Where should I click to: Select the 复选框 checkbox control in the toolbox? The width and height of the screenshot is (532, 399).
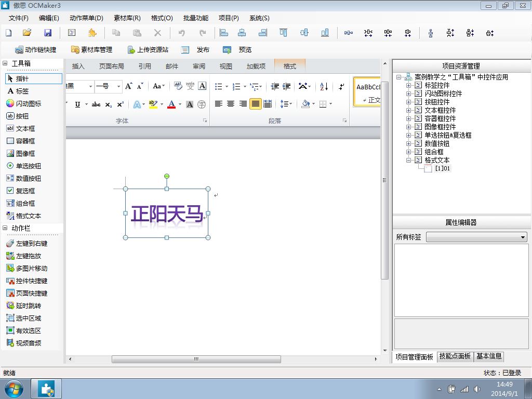point(21,191)
